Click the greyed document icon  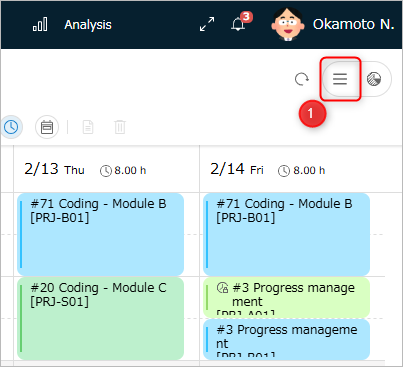pyautogui.click(x=88, y=127)
